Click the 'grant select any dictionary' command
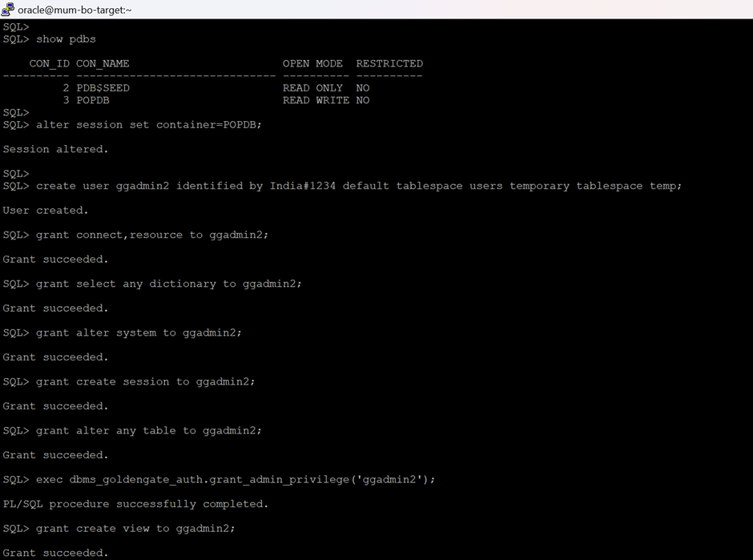Viewport: 753px width, 560px height. pyautogui.click(x=169, y=284)
